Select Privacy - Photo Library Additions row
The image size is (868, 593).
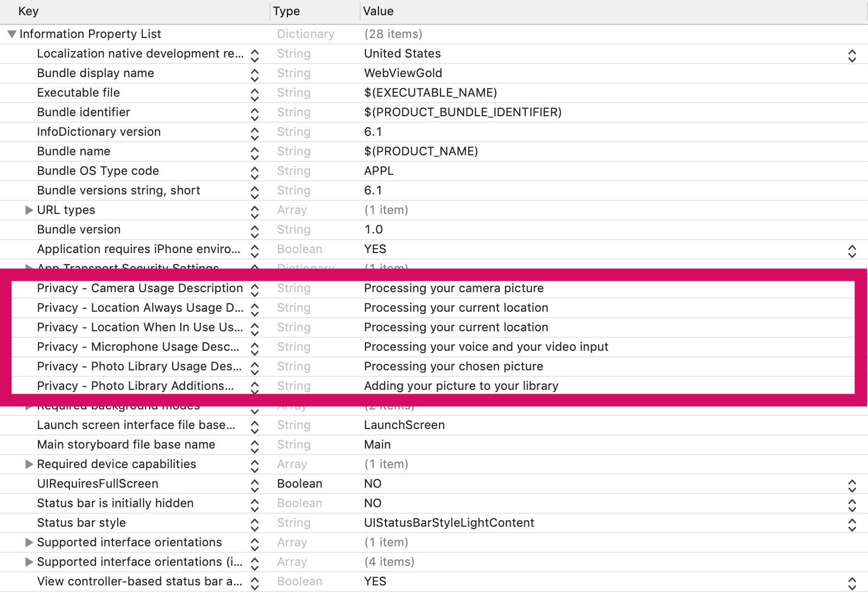(433, 386)
